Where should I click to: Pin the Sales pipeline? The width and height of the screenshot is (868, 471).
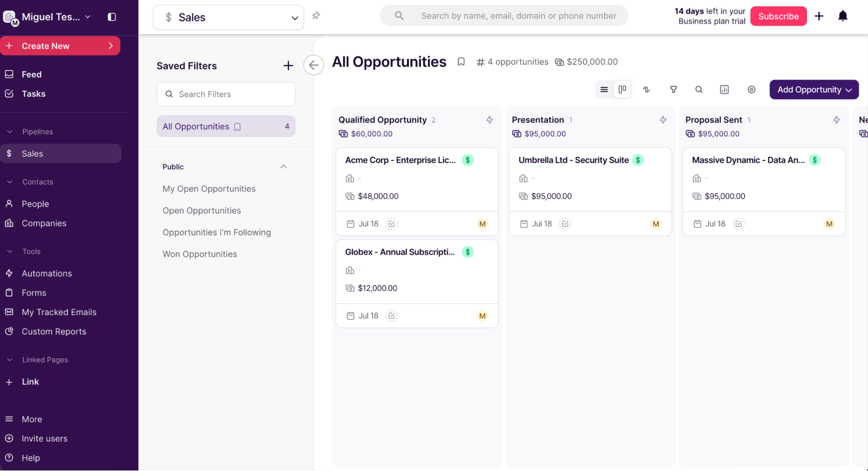(316, 16)
